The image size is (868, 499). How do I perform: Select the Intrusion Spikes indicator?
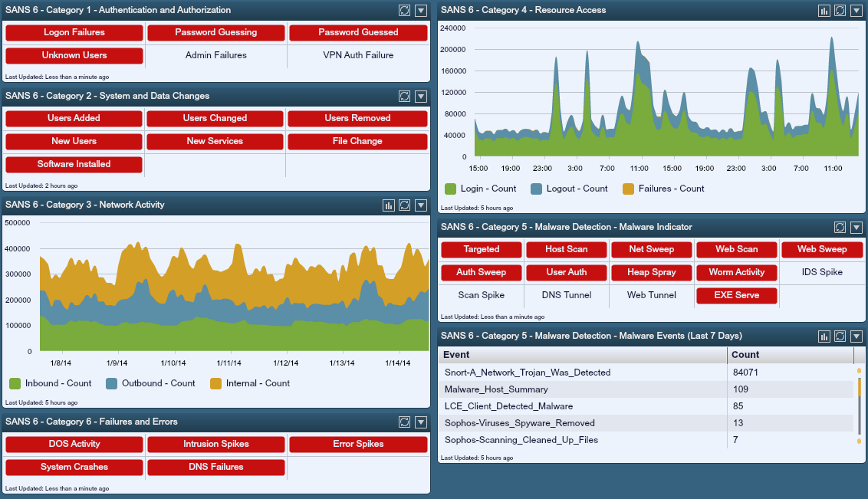coord(216,445)
